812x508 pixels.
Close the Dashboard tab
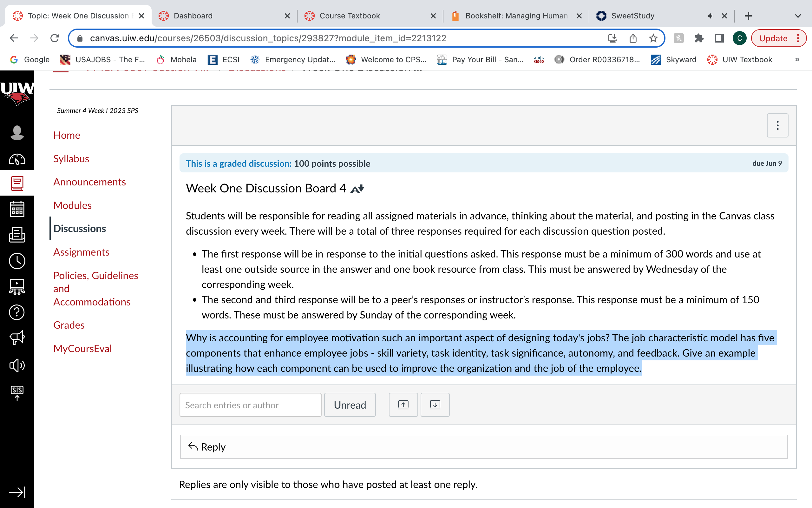tap(287, 16)
